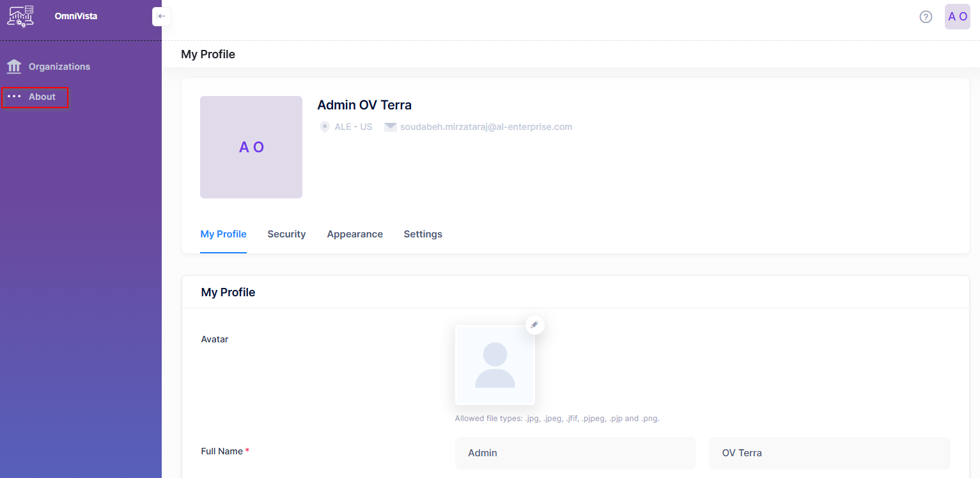The image size is (980, 478).
Task: Click the envelope email icon
Action: coord(391,127)
